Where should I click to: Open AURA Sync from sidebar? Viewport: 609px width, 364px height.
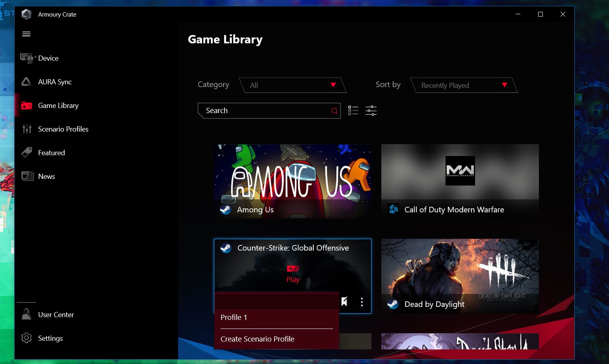(x=55, y=82)
